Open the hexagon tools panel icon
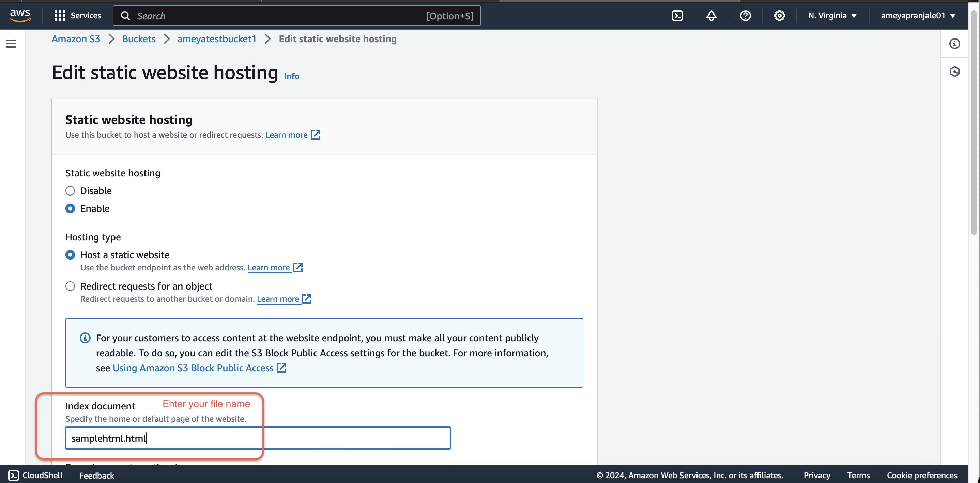The height and width of the screenshot is (483, 980). [x=954, y=72]
